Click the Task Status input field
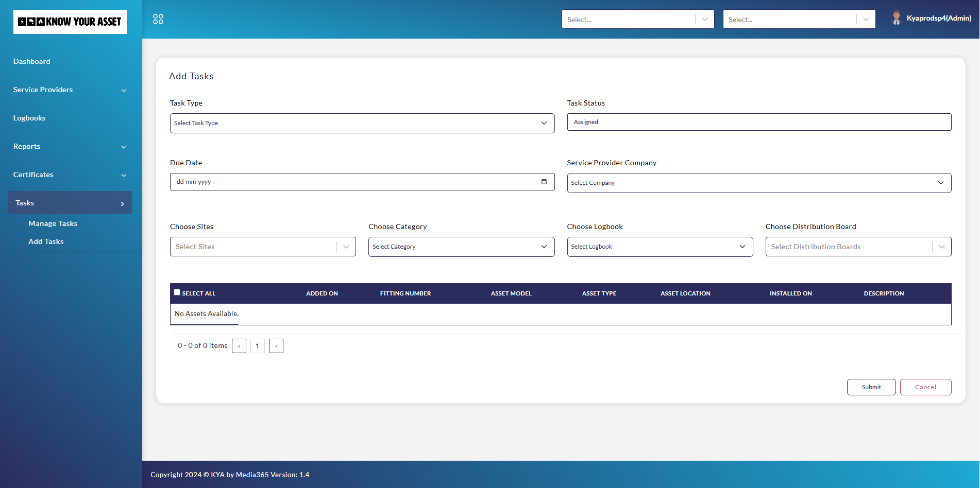This screenshot has height=488, width=980. pyautogui.click(x=758, y=122)
